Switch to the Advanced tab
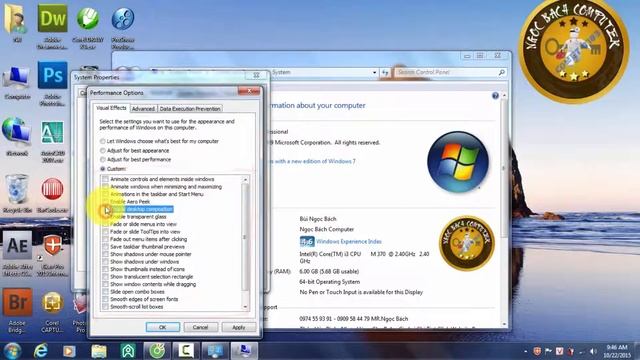The width and height of the screenshot is (640, 360). coord(143,109)
